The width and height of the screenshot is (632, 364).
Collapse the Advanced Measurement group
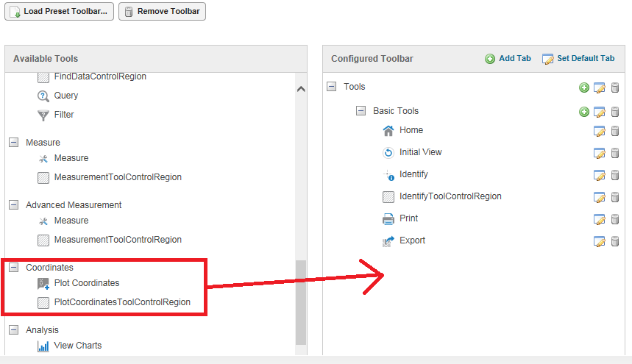14,204
